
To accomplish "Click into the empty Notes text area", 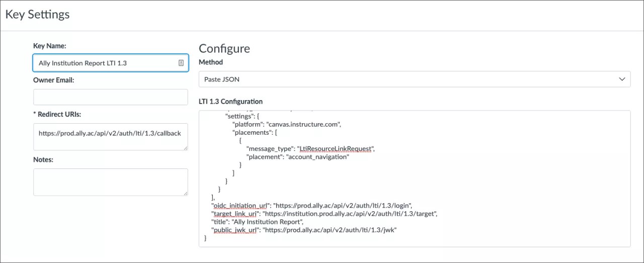I will (110, 182).
